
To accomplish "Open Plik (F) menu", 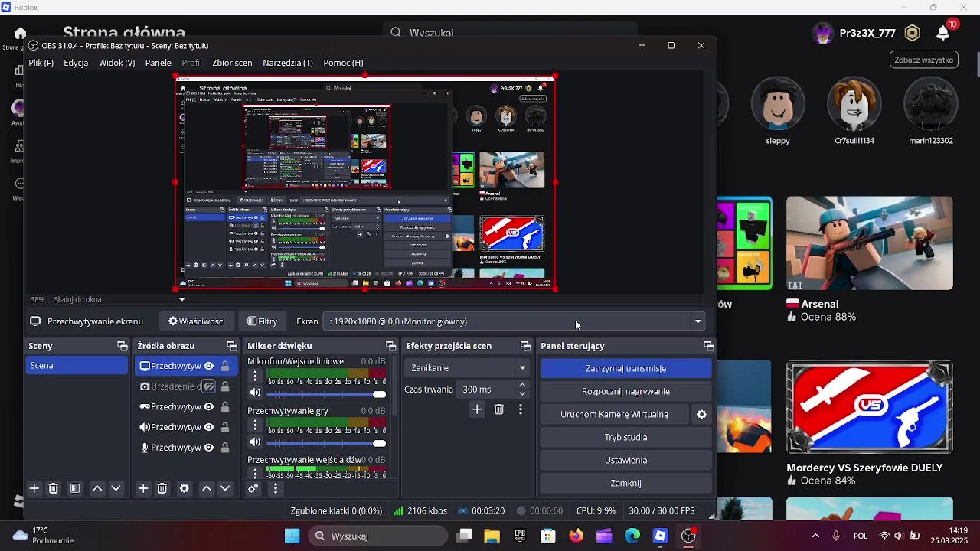I will [x=41, y=63].
